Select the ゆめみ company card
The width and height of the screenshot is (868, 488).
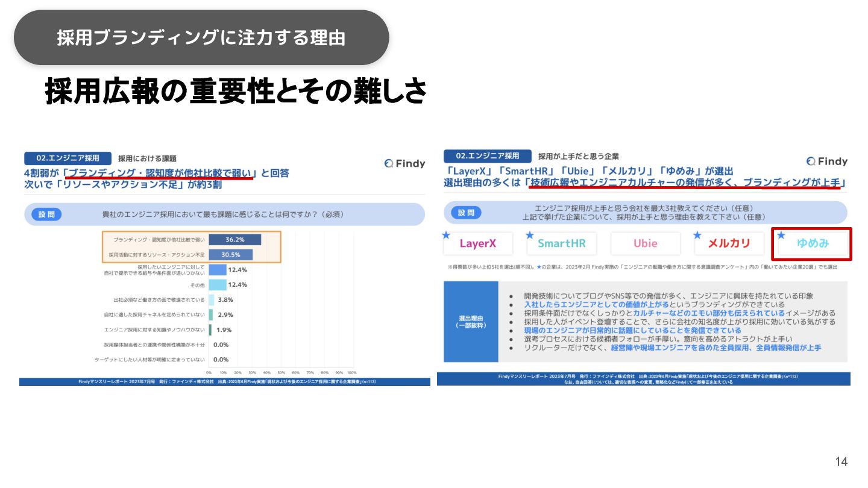[812, 243]
